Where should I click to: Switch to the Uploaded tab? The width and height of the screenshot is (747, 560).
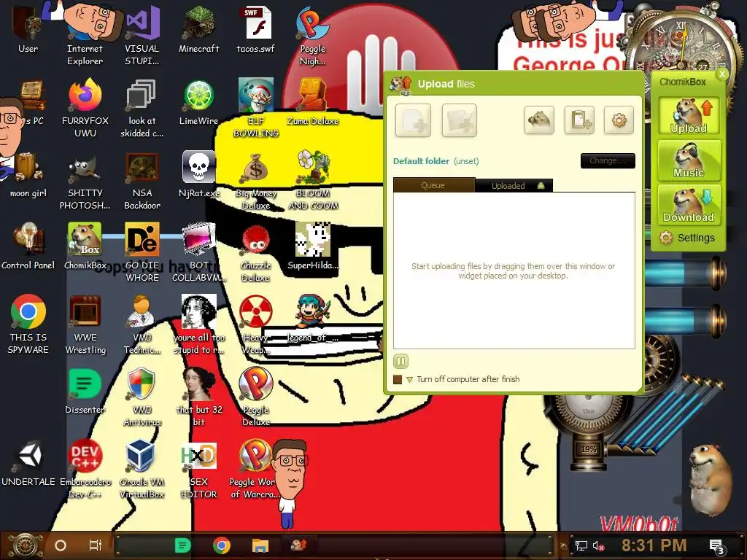tap(514, 186)
